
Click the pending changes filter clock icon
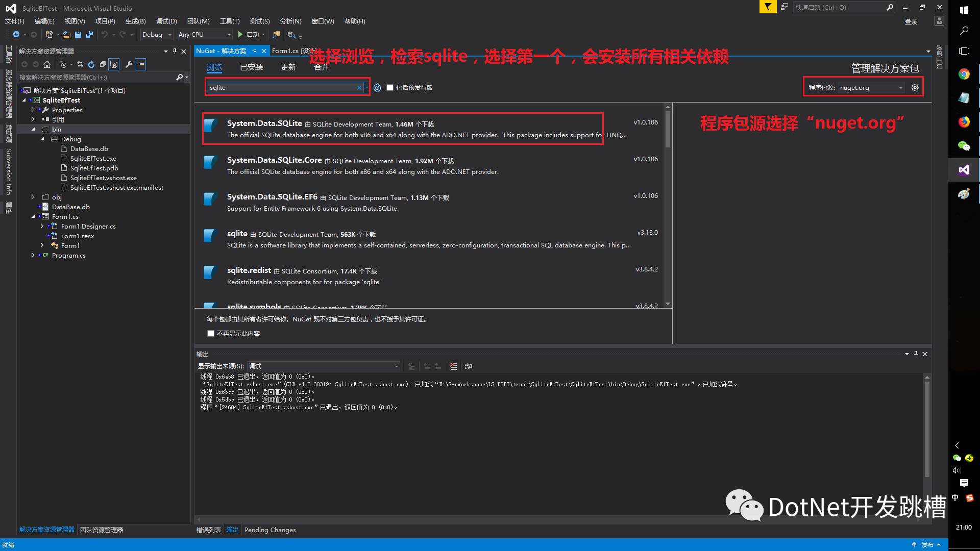point(63,64)
